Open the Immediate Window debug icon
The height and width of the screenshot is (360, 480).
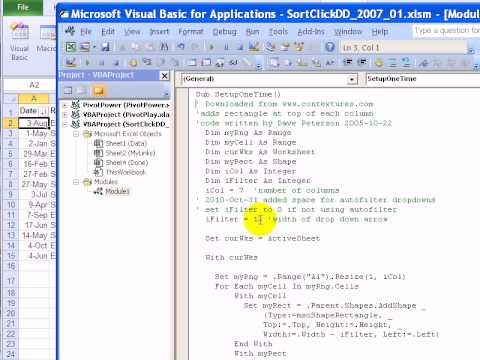click(x=206, y=62)
